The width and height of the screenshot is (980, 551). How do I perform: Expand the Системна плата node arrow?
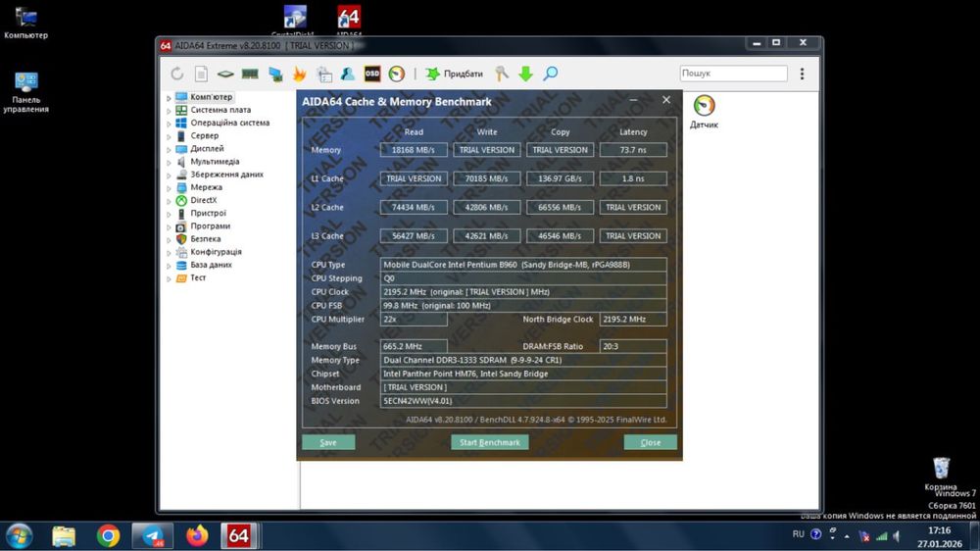(169, 111)
